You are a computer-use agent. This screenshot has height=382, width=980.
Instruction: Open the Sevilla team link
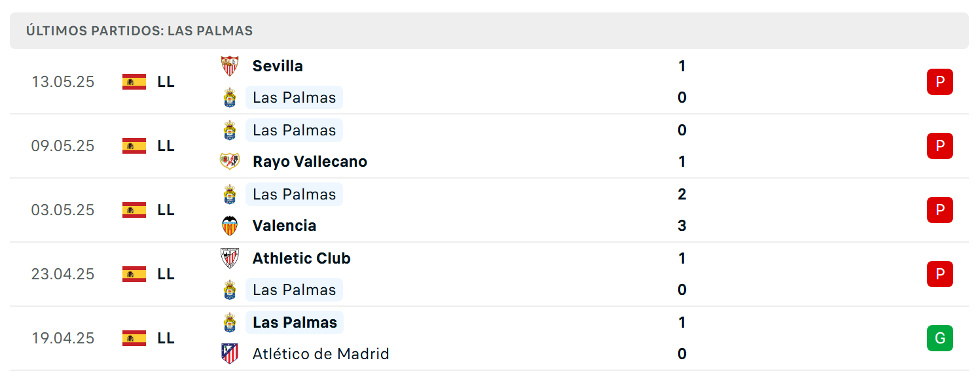[278, 66]
